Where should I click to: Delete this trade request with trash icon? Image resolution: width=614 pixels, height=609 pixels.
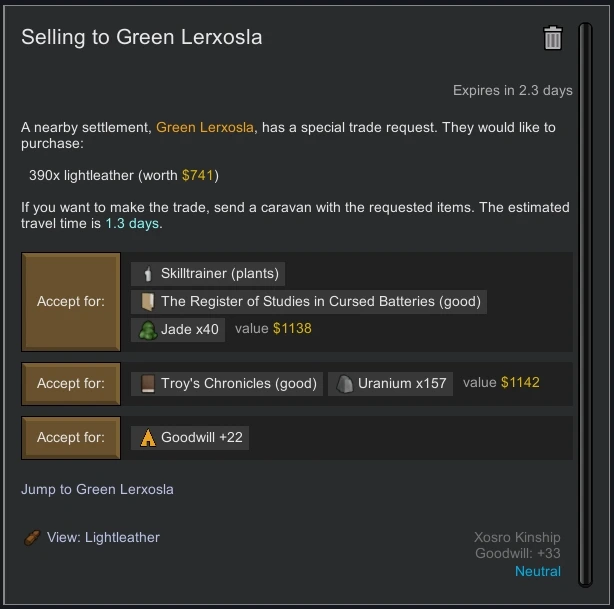[553, 38]
